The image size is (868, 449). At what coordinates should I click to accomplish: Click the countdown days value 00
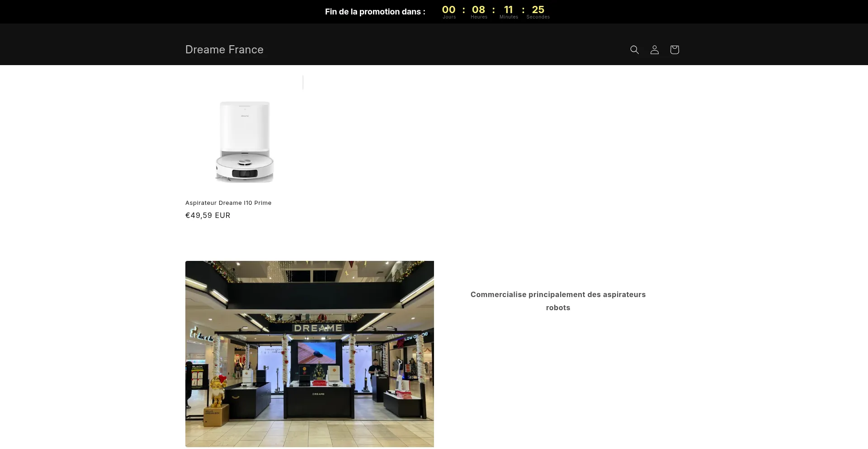448,9
